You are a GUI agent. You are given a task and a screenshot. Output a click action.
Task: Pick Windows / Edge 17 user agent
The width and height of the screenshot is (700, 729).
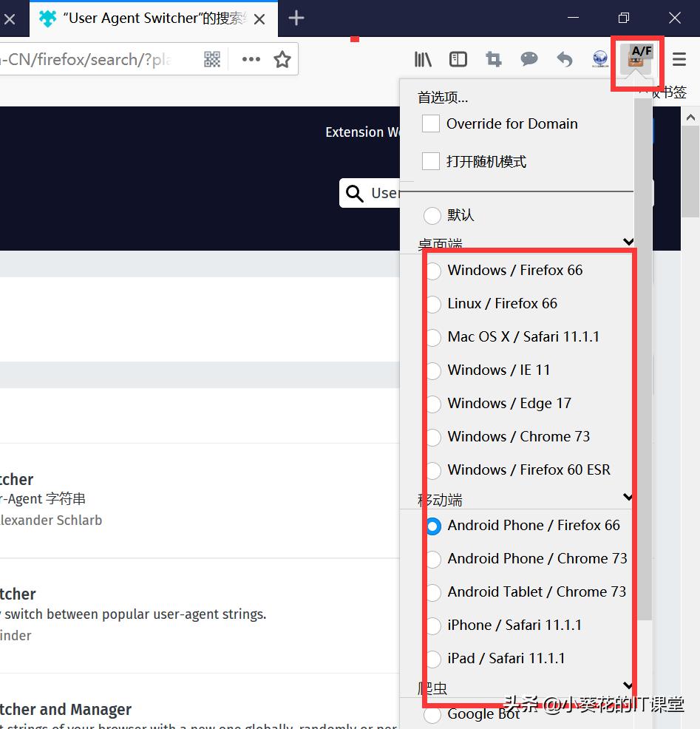[x=434, y=404]
